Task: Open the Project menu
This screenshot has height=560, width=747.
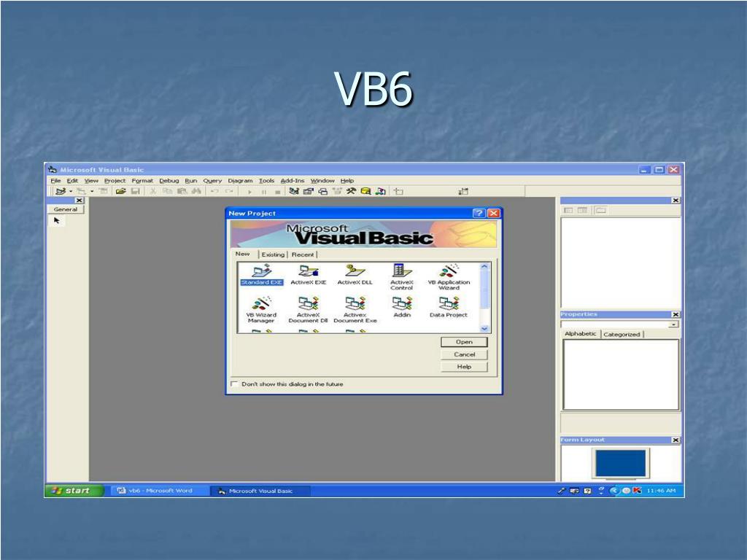Action: click(x=115, y=181)
